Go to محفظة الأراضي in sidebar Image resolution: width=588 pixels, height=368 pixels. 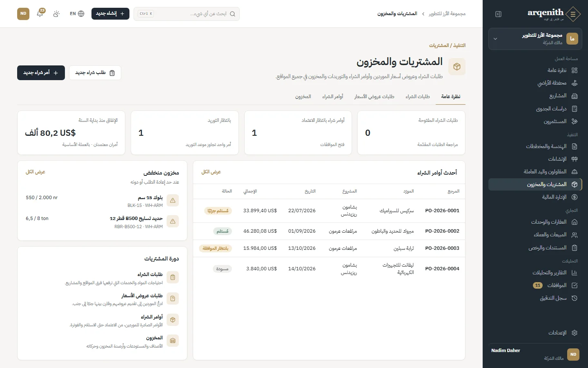(535, 83)
